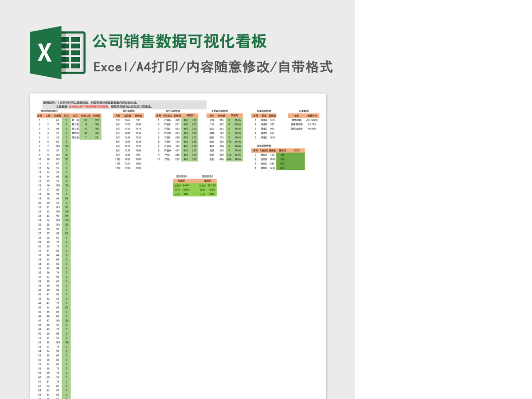
Task: Click the 北京 city cell
Action: (212, 155)
